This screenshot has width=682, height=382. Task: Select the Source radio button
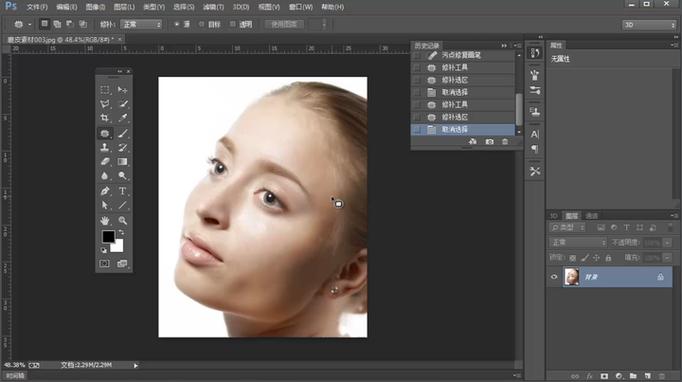(177, 24)
